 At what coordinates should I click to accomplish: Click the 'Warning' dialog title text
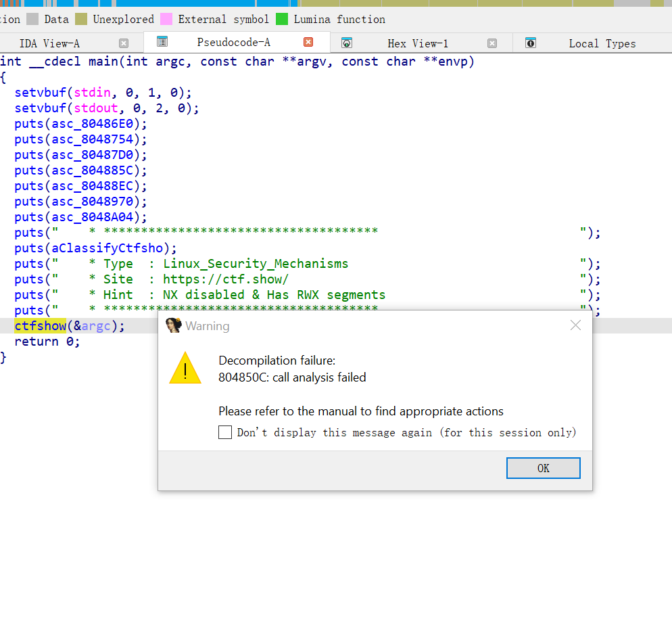(x=208, y=326)
